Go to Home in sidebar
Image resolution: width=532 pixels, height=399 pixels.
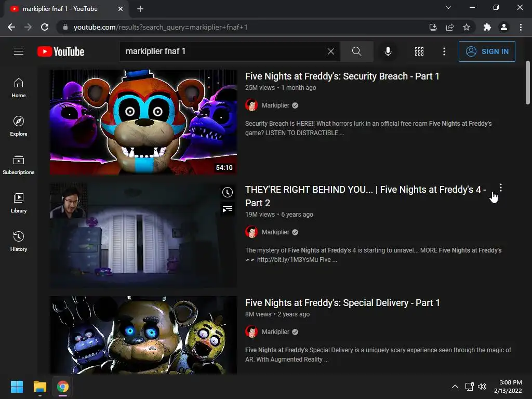19,87
